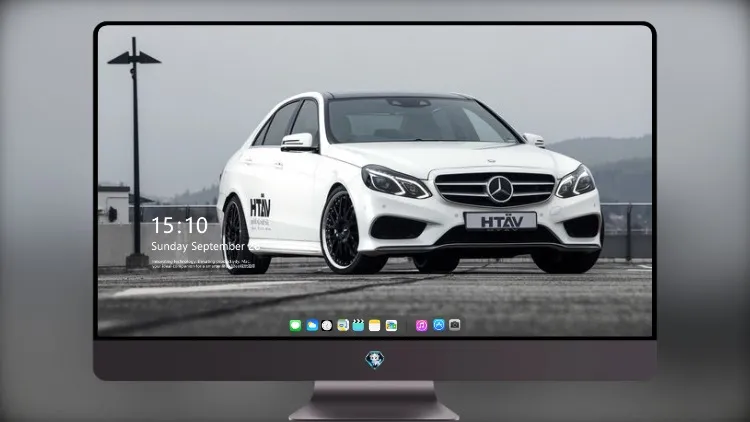Open the blue App Store icon in the dock
Screen dimensions: 750x422
point(439,325)
